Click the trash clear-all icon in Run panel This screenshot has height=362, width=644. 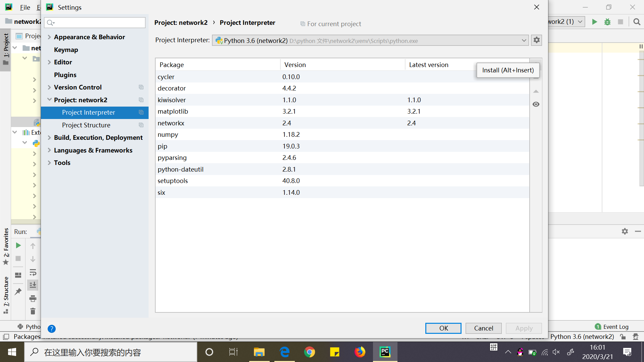pyautogui.click(x=33, y=311)
